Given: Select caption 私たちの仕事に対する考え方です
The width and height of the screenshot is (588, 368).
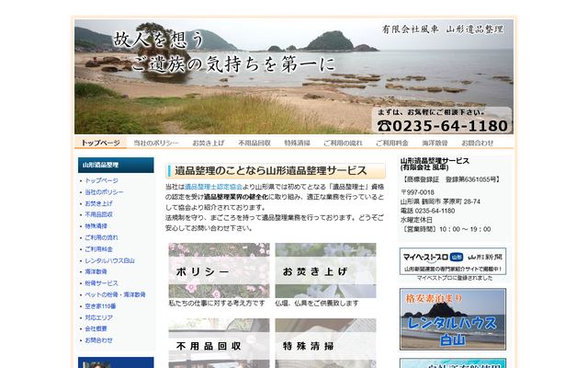Looking at the screenshot, I should [x=217, y=303].
